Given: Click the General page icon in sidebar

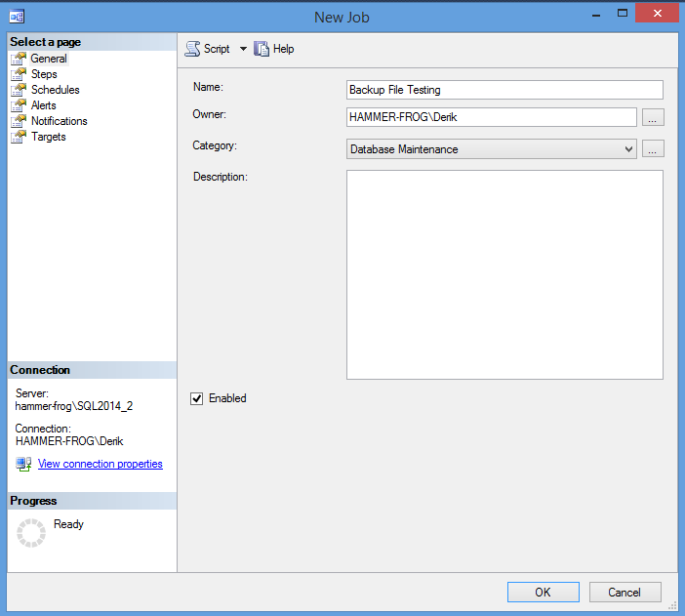Looking at the screenshot, I should (x=18, y=59).
